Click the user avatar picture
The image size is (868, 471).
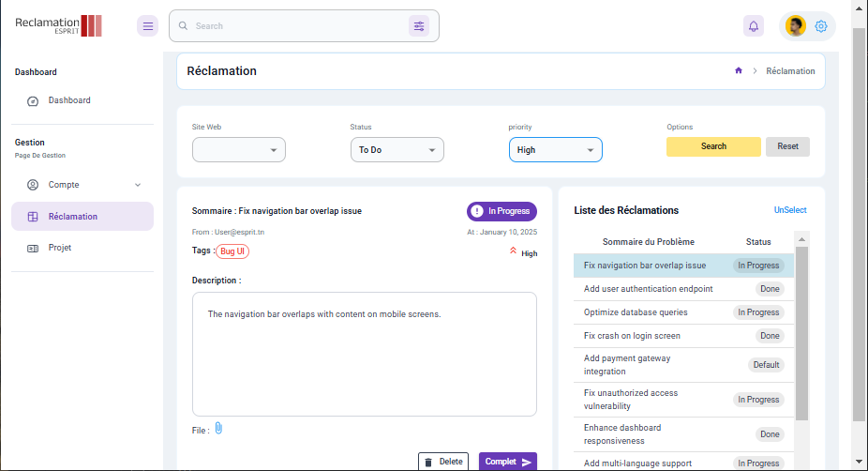click(796, 26)
